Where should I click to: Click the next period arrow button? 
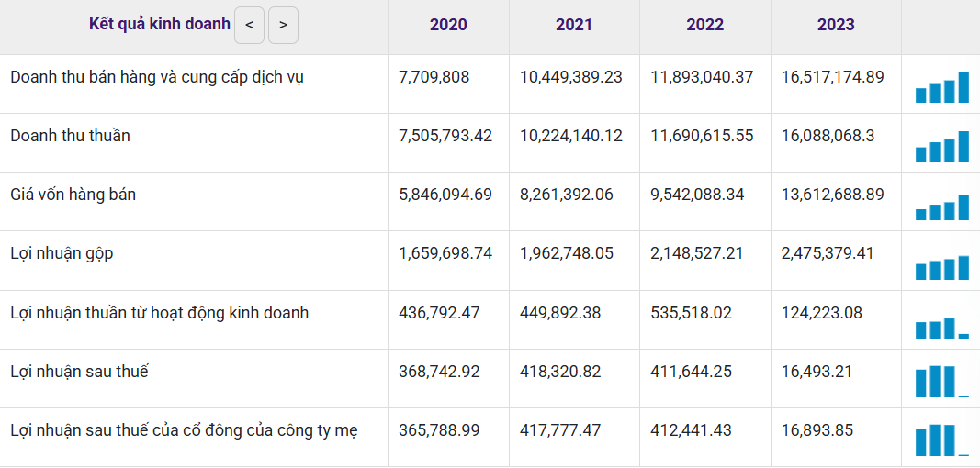pos(283,25)
